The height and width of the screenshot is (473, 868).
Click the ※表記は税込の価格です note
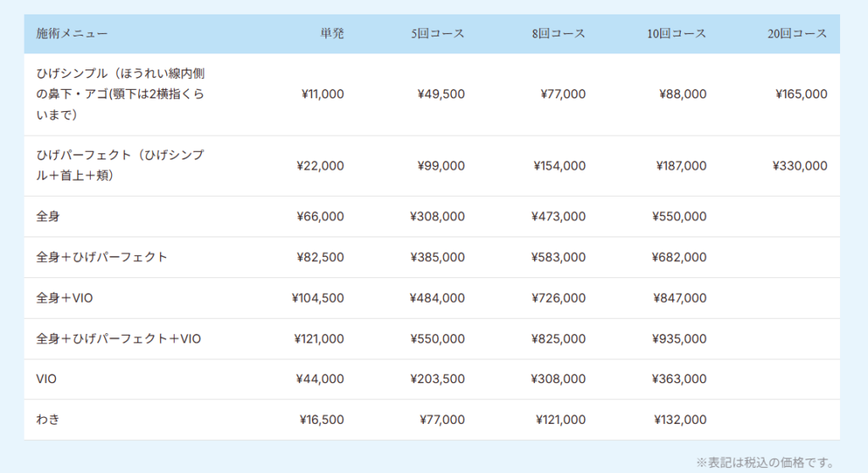765,463
